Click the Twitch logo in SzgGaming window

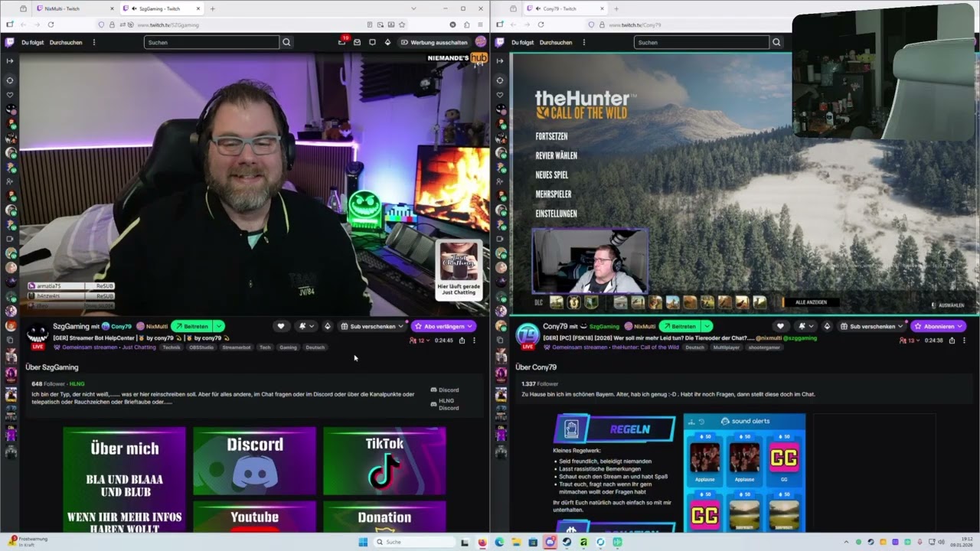tap(9, 42)
